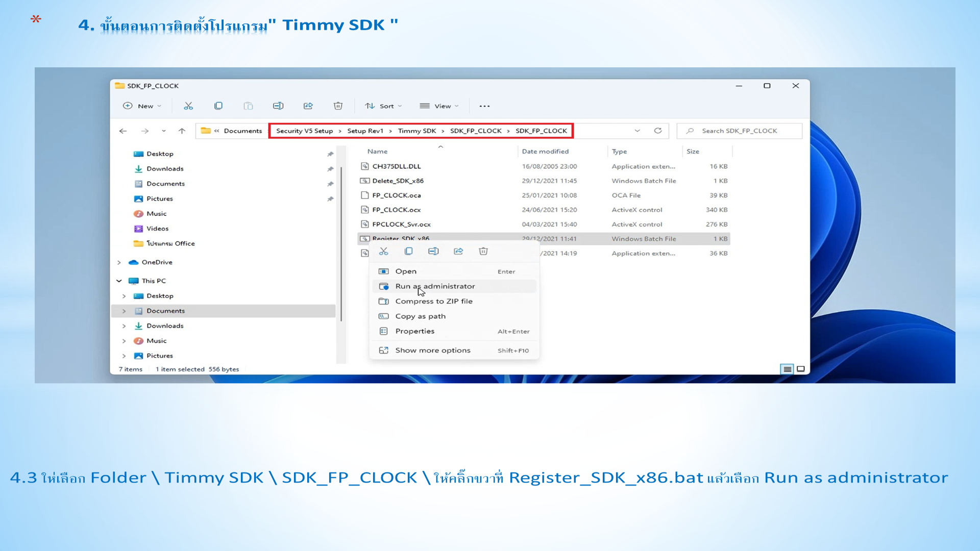Click the Rename icon in the toolbar

click(278, 106)
